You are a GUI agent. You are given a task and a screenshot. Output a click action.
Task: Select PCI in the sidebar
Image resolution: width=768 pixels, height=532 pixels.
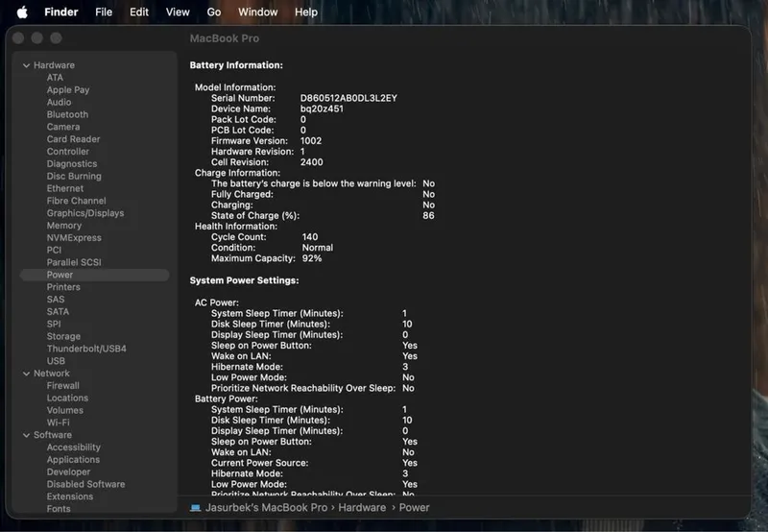coord(54,250)
